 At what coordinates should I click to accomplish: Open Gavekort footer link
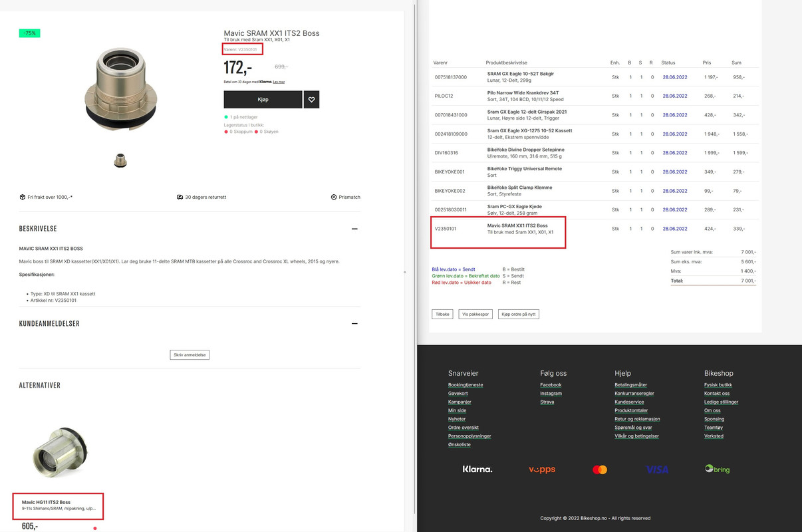pyautogui.click(x=458, y=394)
